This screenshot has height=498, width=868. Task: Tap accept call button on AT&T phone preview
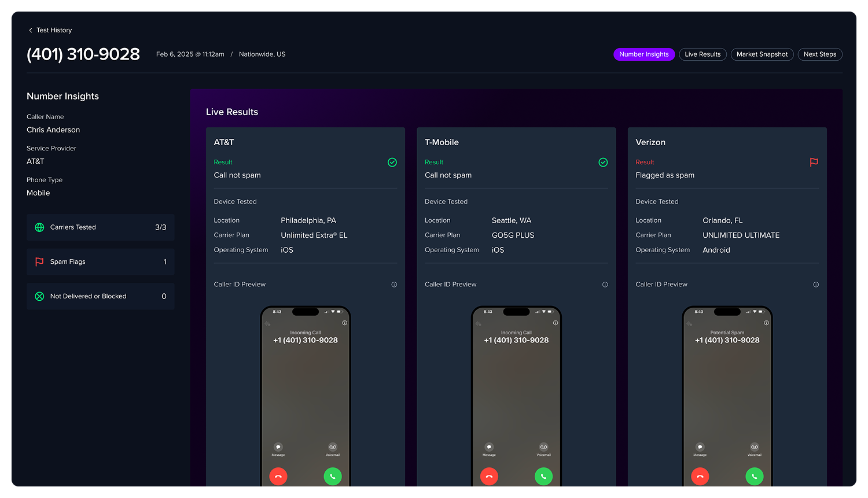click(x=333, y=477)
